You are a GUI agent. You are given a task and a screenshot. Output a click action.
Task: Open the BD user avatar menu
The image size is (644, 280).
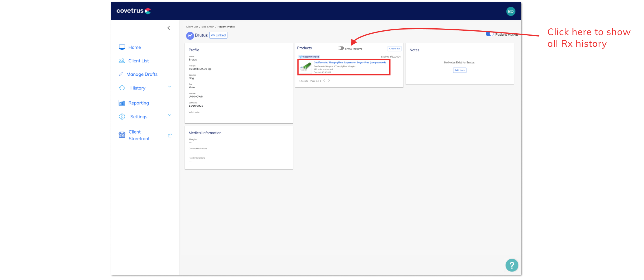[x=511, y=11]
